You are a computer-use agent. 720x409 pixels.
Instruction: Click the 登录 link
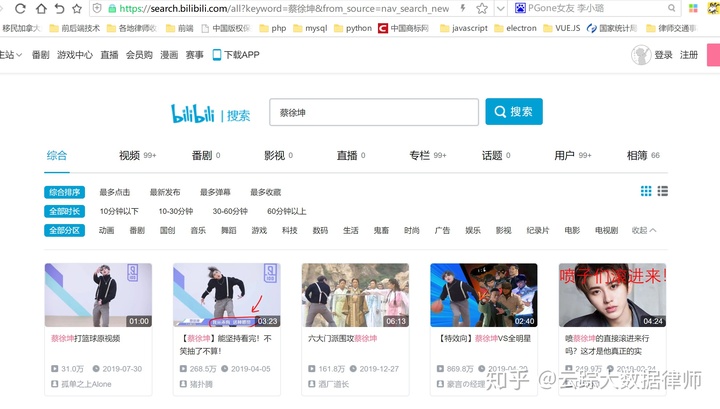tap(663, 55)
